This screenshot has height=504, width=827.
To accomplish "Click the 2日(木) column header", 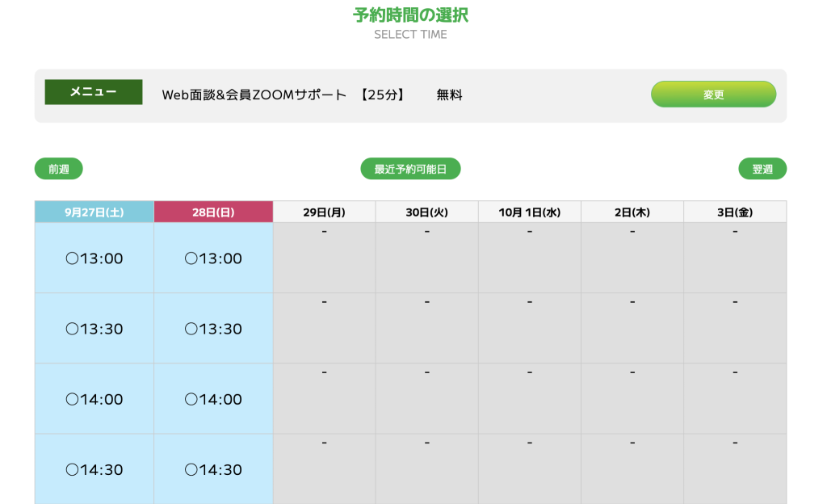I will tap(632, 211).
